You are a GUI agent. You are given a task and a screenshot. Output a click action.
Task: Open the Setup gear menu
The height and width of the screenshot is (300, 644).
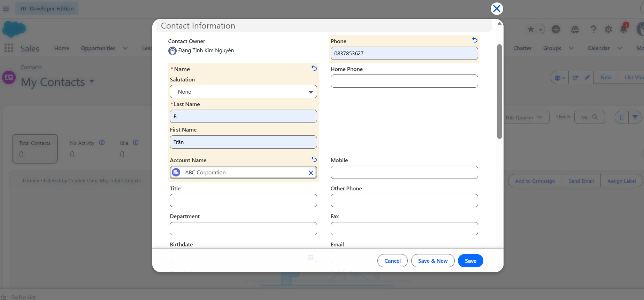pos(608,29)
